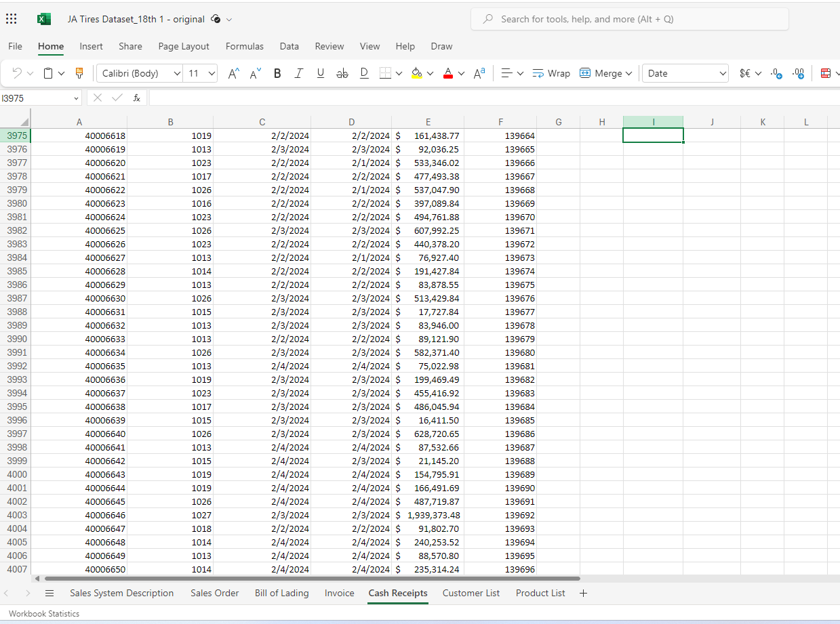The width and height of the screenshot is (840, 624).
Task: Click the Decrease Font Size icon
Action: tap(256, 73)
